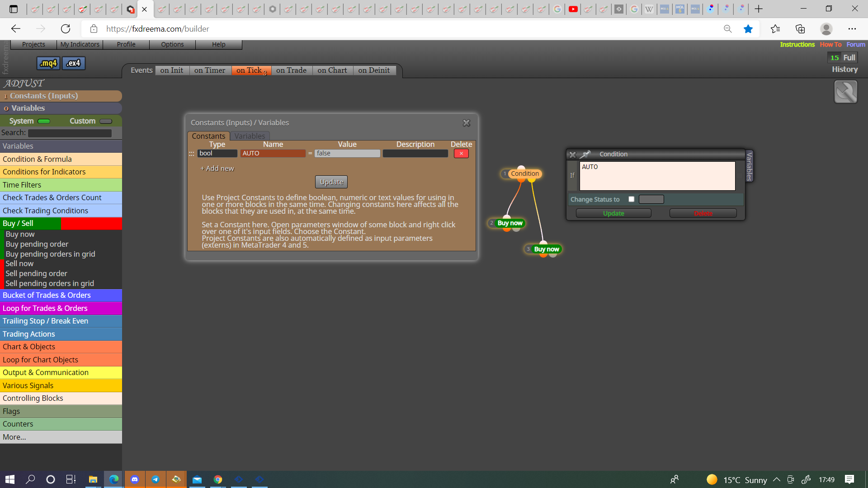
Task: Open the Forum link
Action: tap(856, 44)
